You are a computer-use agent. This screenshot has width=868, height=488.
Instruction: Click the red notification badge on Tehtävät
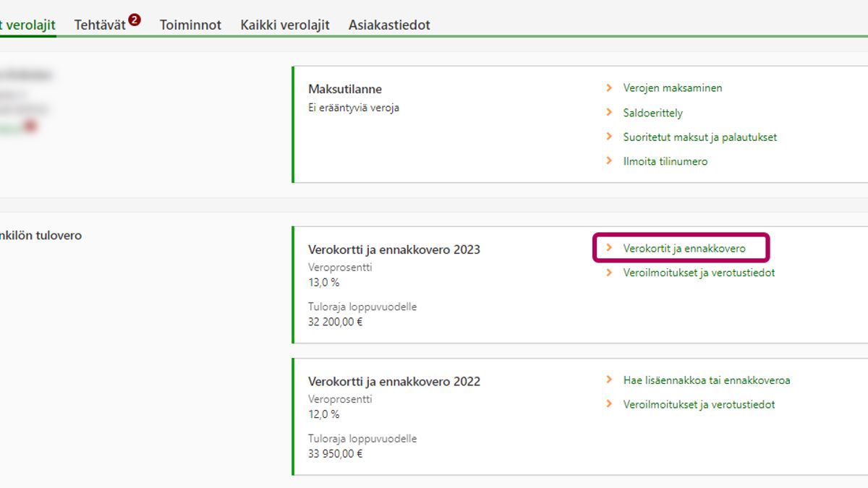click(135, 20)
